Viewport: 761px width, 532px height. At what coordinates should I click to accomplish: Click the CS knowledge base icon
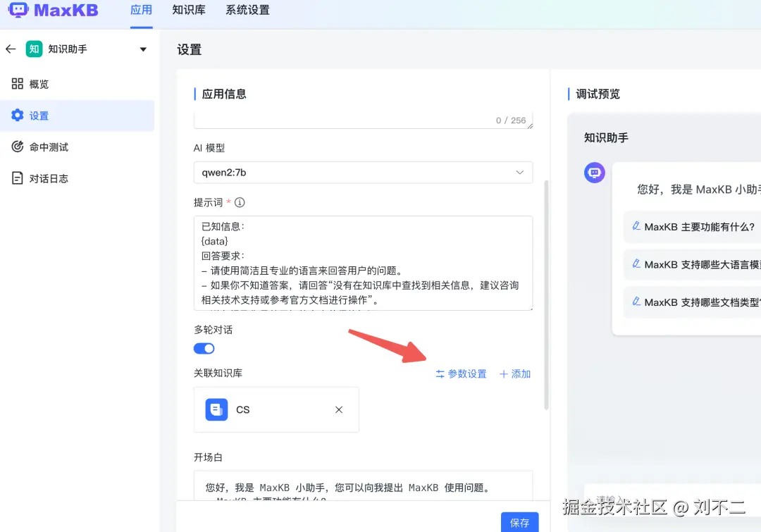(x=217, y=409)
